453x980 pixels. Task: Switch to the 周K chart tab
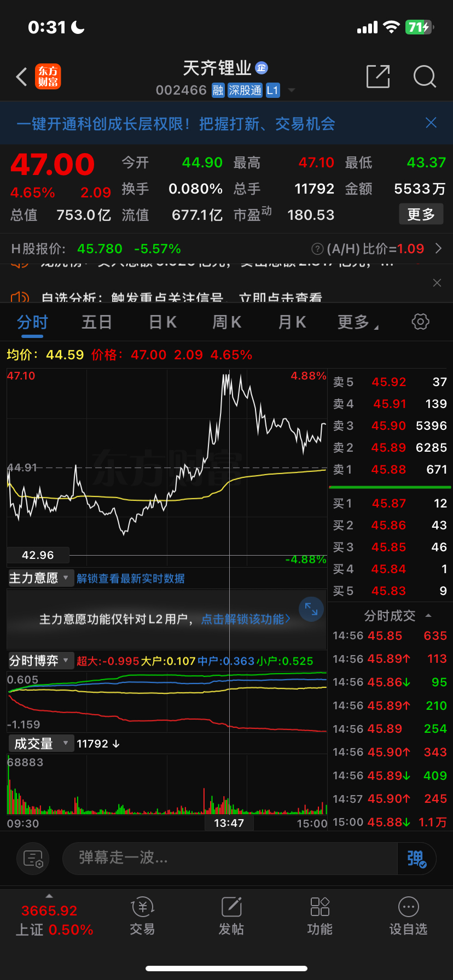pyautogui.click(x=226, y=322)
